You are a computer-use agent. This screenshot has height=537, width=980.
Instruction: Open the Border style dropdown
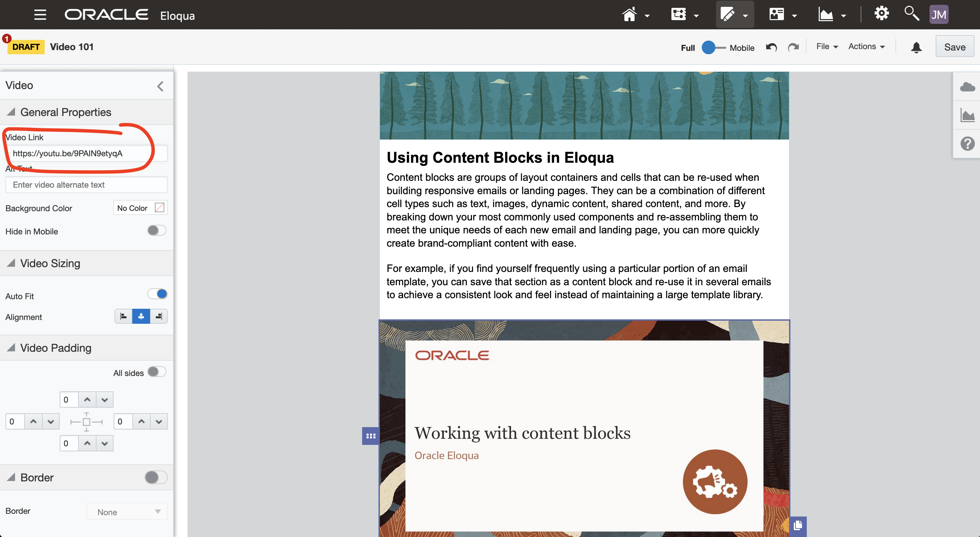127,511
